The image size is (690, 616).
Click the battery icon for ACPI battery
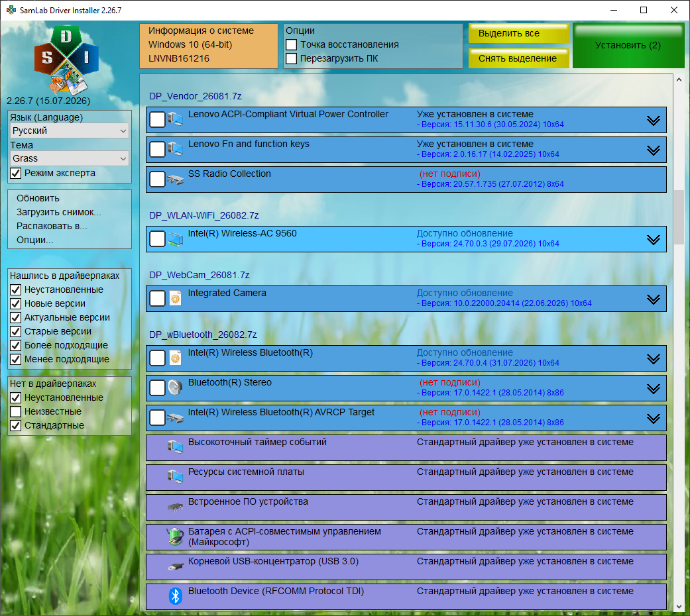tap(175, 537)
